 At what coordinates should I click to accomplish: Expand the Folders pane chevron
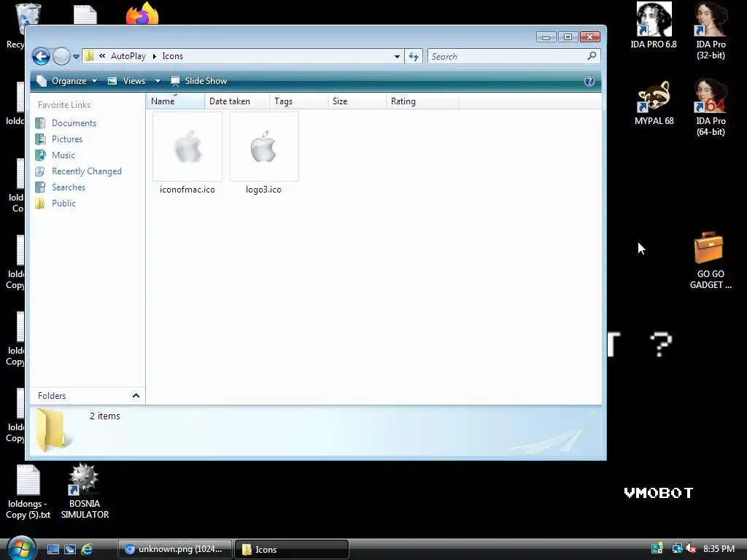136,396
